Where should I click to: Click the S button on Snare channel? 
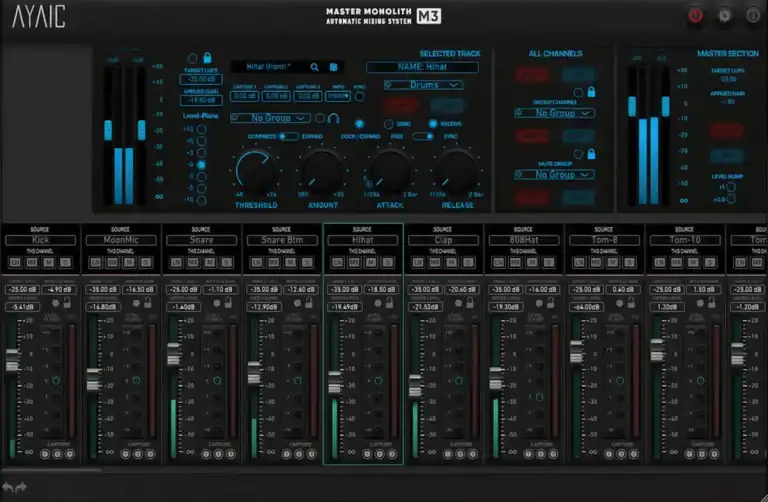coord(226,263)
